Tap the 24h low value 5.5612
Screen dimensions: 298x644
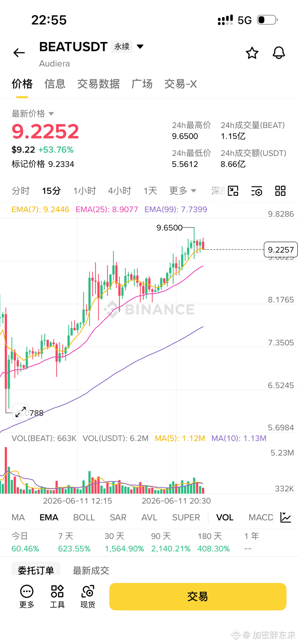[x=185, y=164]
